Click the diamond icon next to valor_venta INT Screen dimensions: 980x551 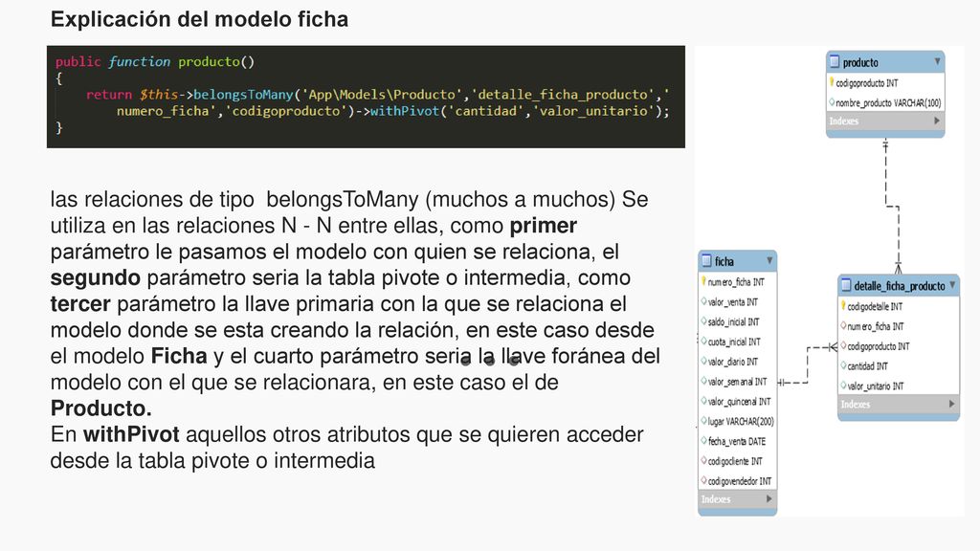pyautogui.click(x=703, y=301)
